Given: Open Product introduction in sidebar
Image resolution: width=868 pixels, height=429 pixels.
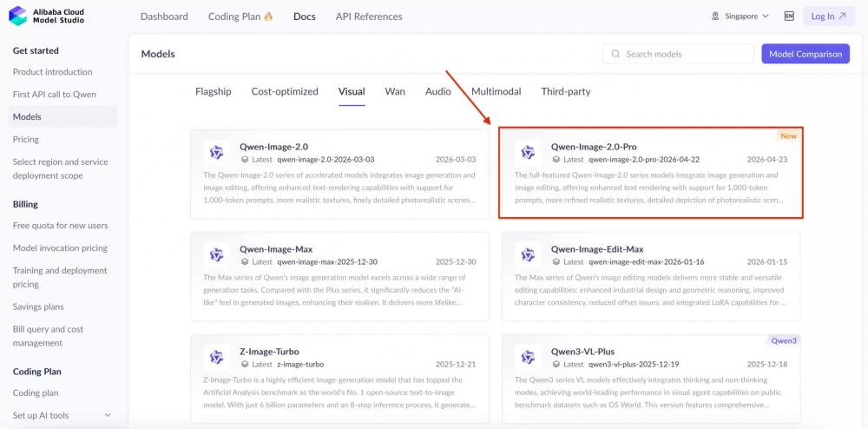Looking at the screenshot, I should coord(53,72).
